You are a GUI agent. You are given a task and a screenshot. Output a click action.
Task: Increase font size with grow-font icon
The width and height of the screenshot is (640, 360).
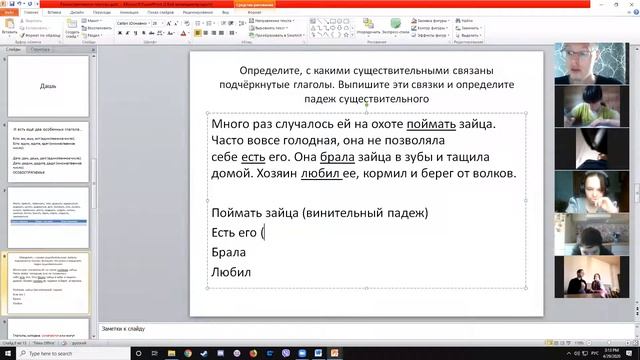(x=169, y=24)
